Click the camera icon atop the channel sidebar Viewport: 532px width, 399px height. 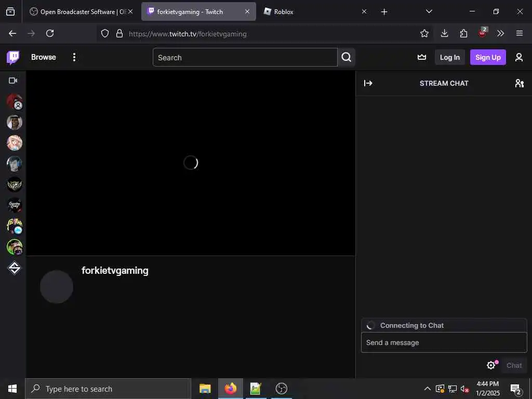click(x=13, y=81)
